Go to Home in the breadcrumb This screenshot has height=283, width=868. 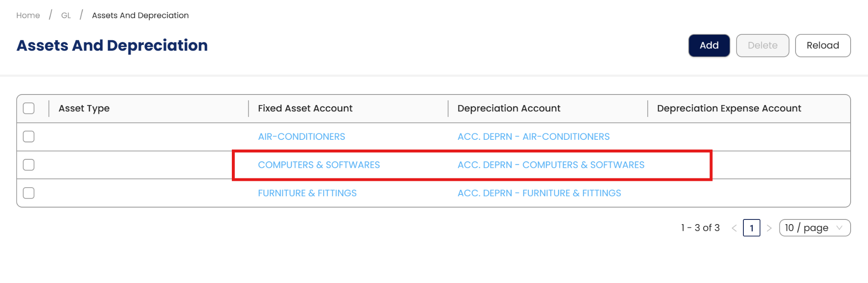coord(28,15)
